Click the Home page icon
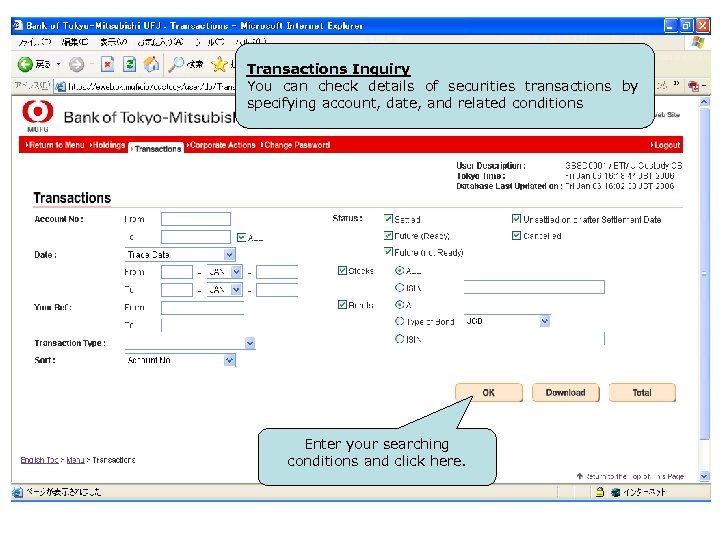The height and width of the screenshot is (540, 720). tap(152, 64)
